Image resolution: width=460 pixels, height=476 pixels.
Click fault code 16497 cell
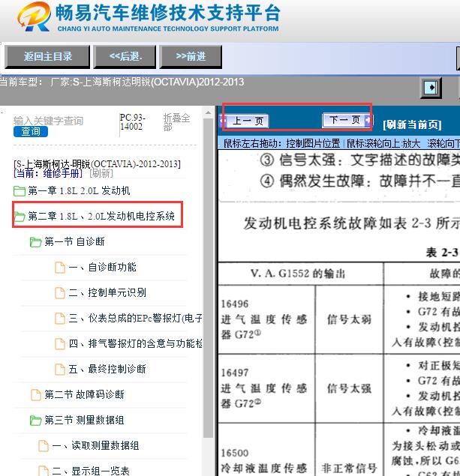[x=266, y=388]
